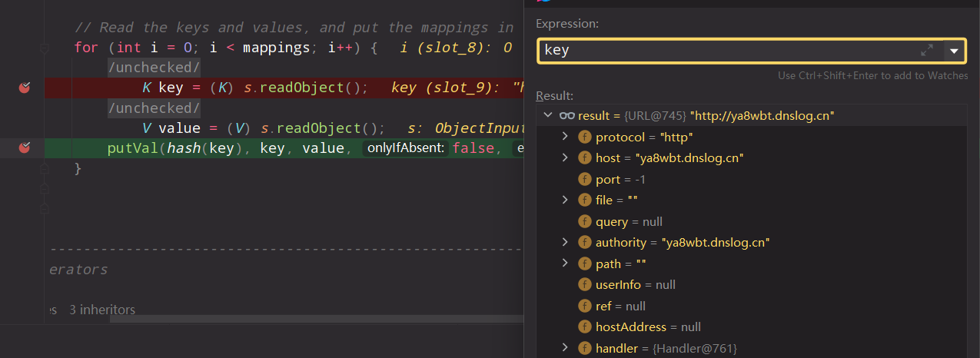The height and width of the screenshot is (358, 980).
Task: Open the Expression history dropdown arrow
Action: click(954, 51)
